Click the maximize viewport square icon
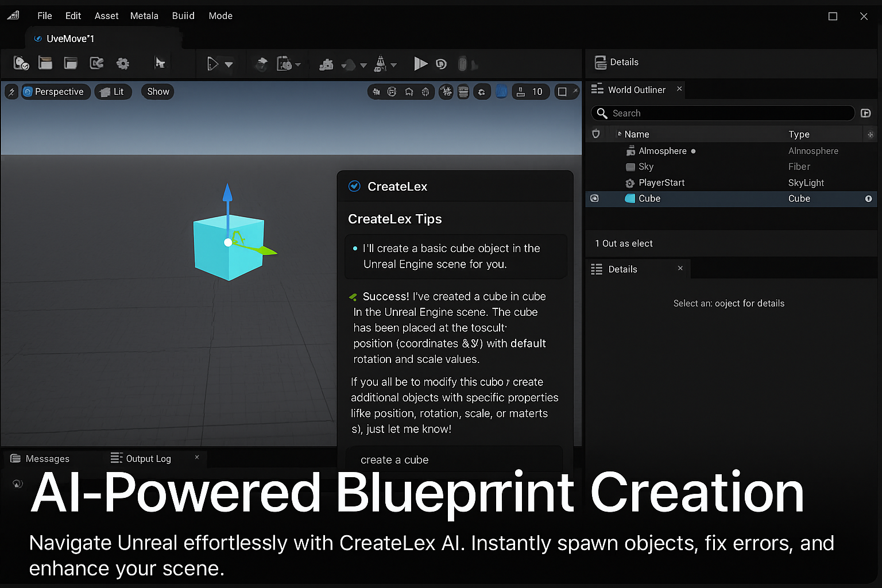 (x=562, y=92)
